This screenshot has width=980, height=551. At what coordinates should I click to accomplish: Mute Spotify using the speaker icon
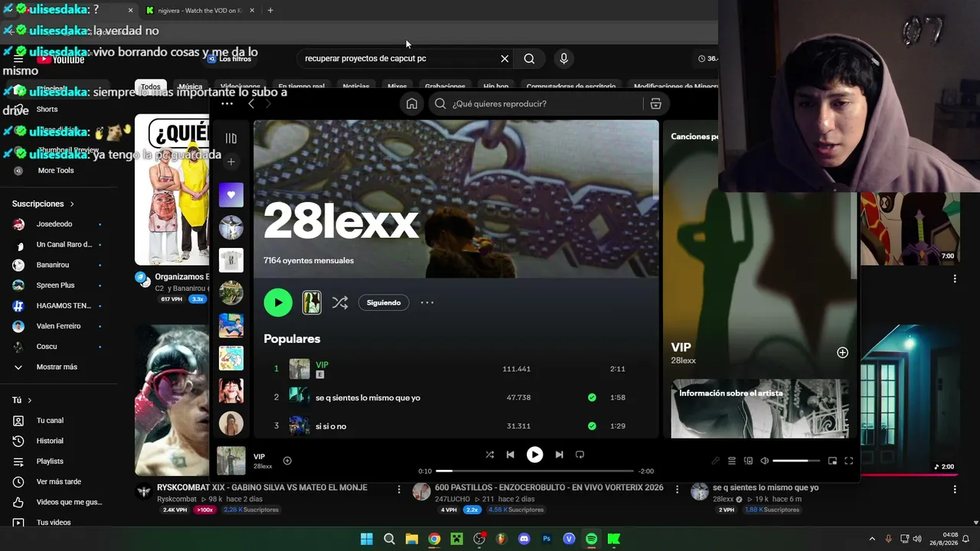(764, 461)
